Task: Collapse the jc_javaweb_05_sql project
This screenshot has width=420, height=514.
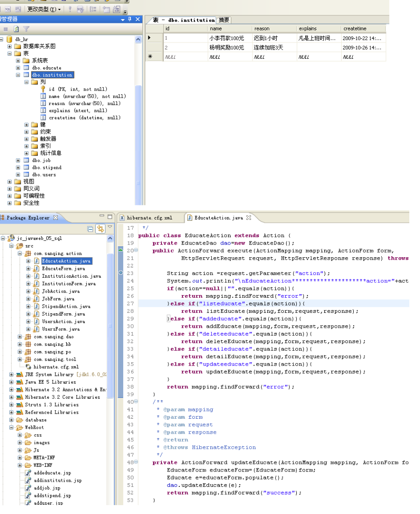Action: tap(3, 238)
